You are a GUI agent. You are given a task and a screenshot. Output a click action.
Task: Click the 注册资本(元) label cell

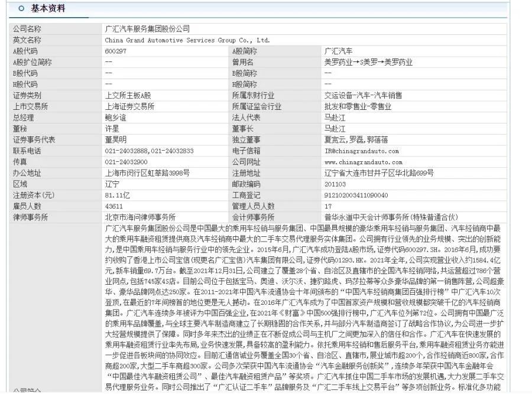56,196
